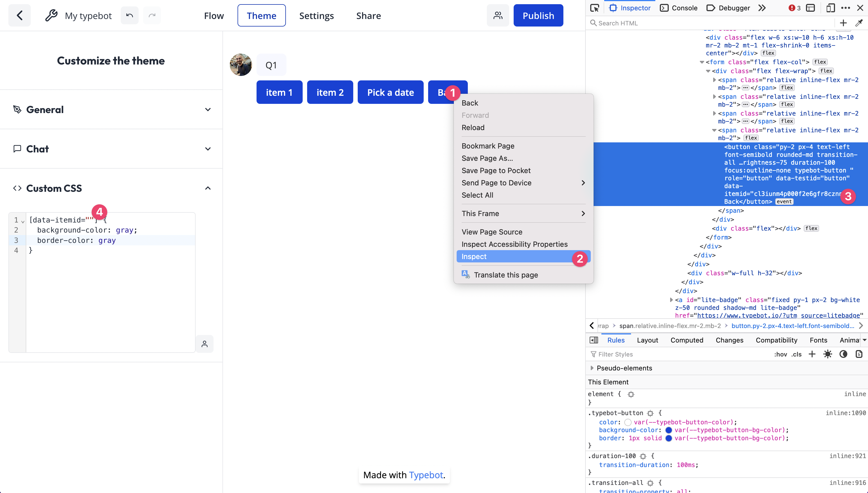This screenshot has width=868, height=493.
Task: Expand the Pseudo-elements disclosure triangle
Action: (592, 368)
